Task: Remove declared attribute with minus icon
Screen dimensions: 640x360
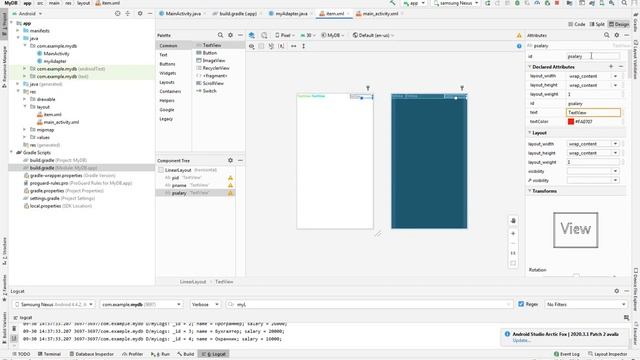Action: click(x=621, y=66)
